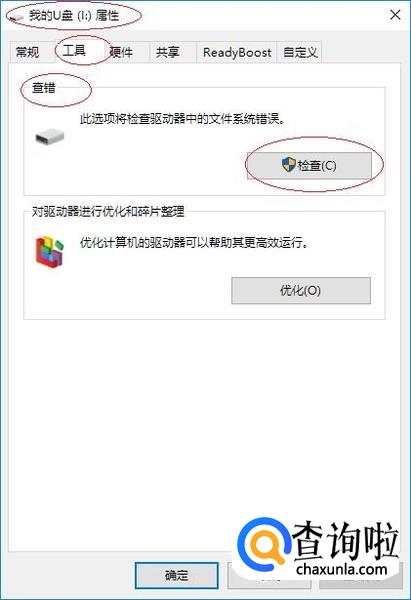The width and height of the screenshot is (411, 600).
Task: Click the 此选项将检查驱动器 description text
Action: pos(183,119)
